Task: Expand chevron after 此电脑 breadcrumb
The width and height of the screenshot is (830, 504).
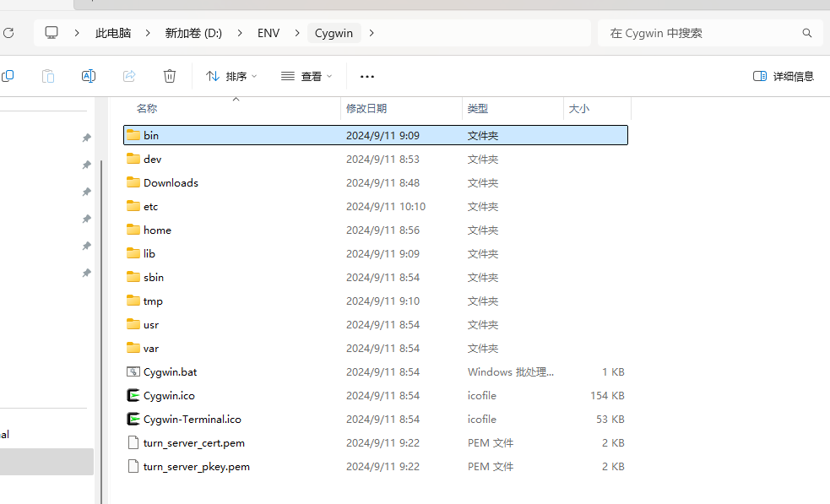Action: pos(149,33)
